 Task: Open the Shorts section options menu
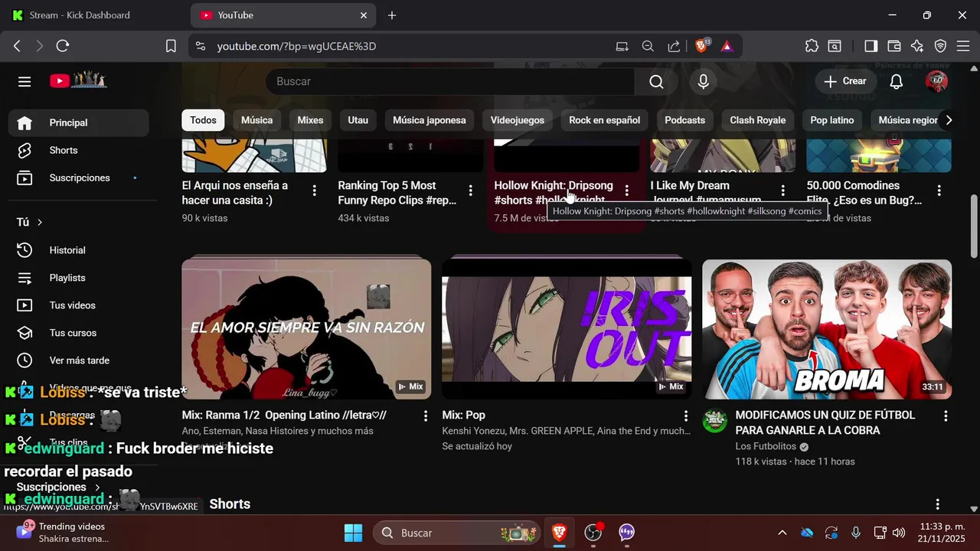[x=937, y=504]
